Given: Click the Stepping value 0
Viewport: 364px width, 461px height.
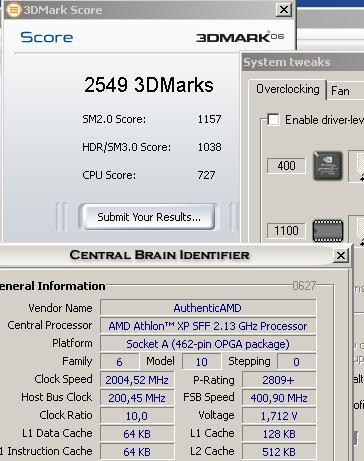Looking at the screenshot, I should (x=296, y=362).
